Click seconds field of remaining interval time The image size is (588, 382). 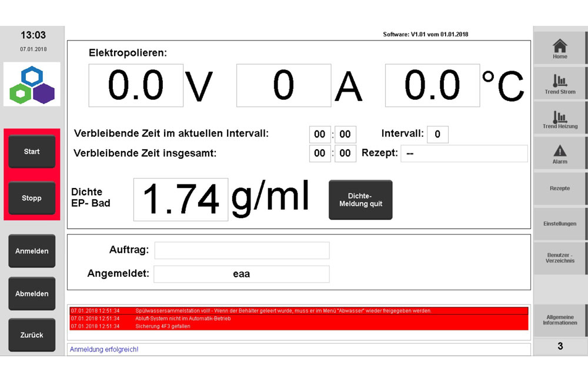point(345,134)
